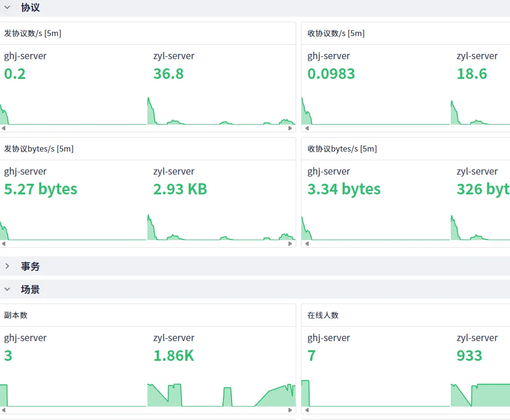Click right scroll arrow in 副本数 panel
510x420 pixels.
290,410
